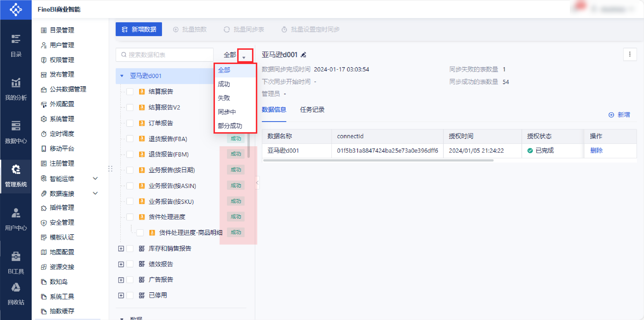Click the 全部 status filter dropdown arrow
This screenshot has height=320, width=644.
pyautogui.click(x=244, y=57)
